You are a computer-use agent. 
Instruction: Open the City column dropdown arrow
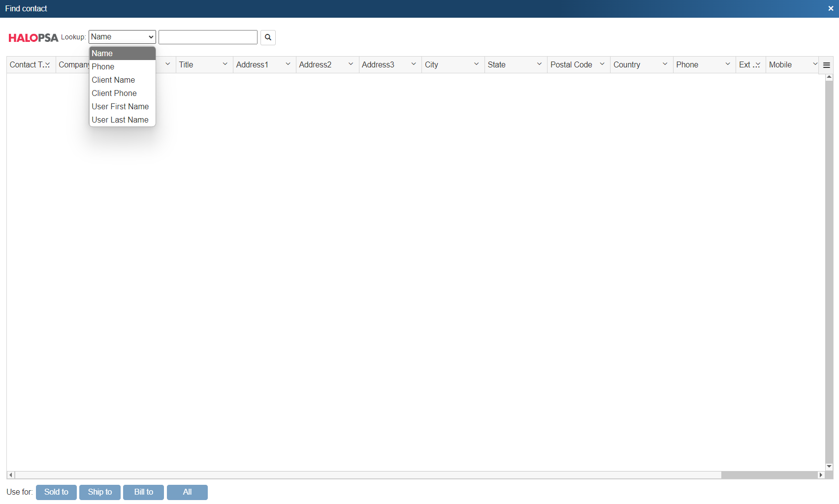tap(476, 64)
